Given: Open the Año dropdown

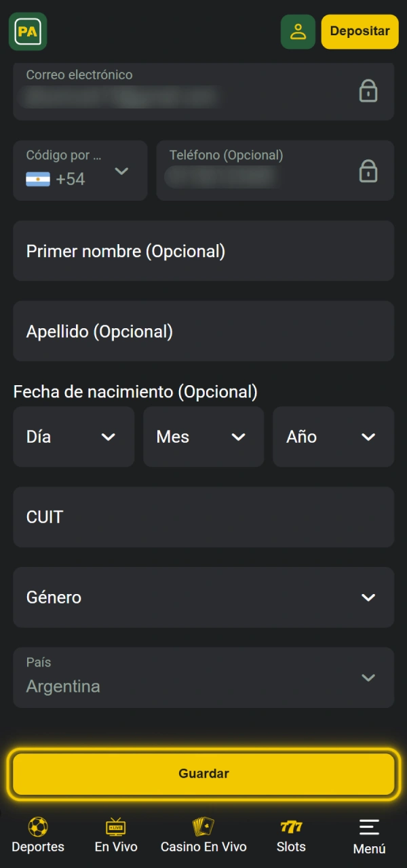Looking at the screenshot, I should [x=333, y=437].
